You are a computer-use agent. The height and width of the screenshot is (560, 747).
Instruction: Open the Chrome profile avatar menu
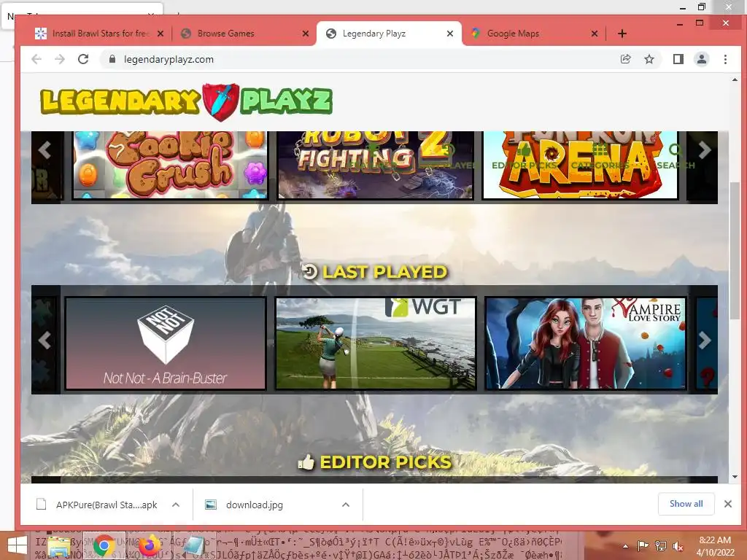[701, 59]
